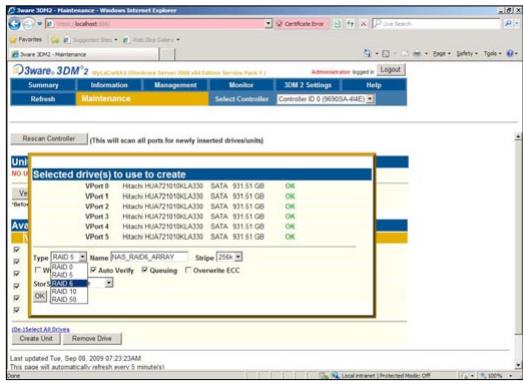Open the Select Controller ID dropdown
523x384 pixels.
(326, 99)
